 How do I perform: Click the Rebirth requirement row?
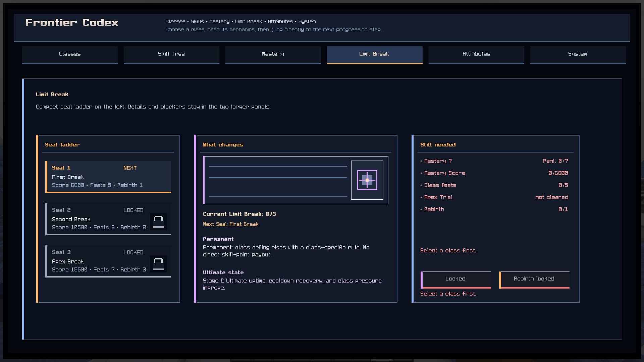pyautogui.click(x=494, y=209)
